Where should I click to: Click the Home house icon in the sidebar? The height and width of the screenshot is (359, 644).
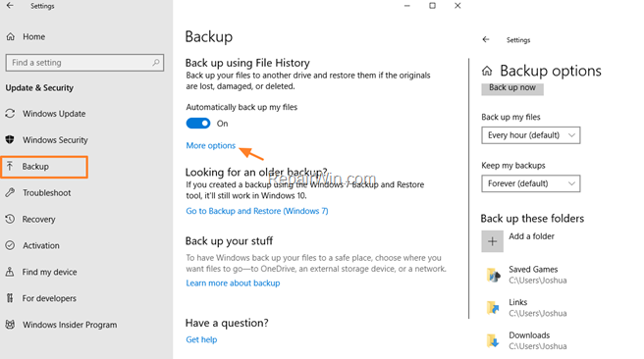click(10, 37)
